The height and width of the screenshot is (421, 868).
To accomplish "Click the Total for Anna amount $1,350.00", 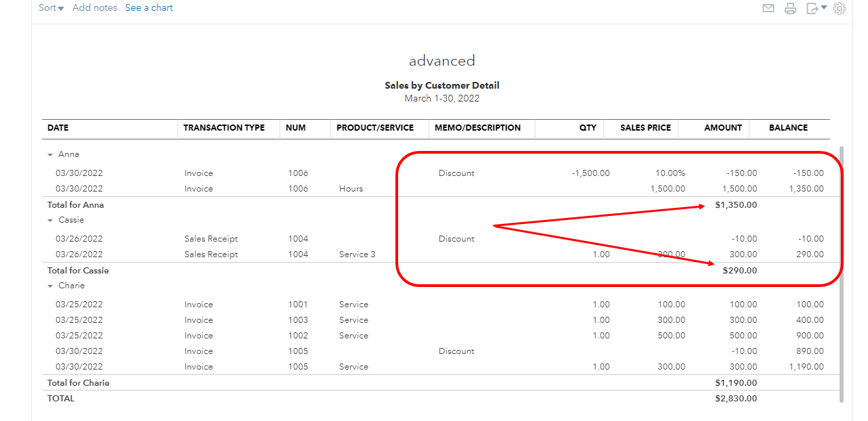I will click(737, 204).
